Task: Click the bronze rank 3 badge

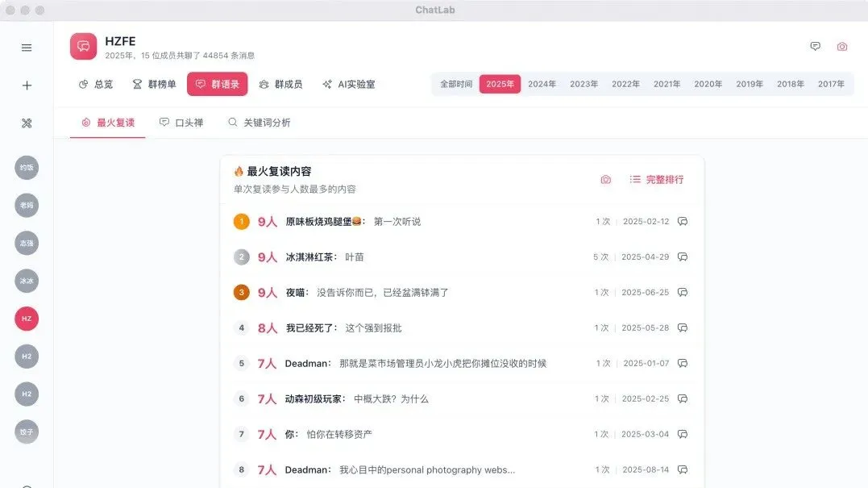Action: (x=241, y=293)
